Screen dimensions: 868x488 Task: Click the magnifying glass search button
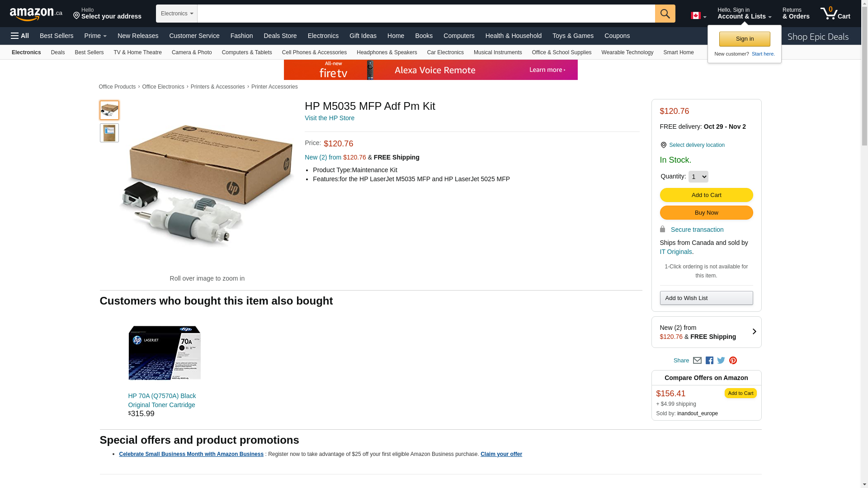665,14
